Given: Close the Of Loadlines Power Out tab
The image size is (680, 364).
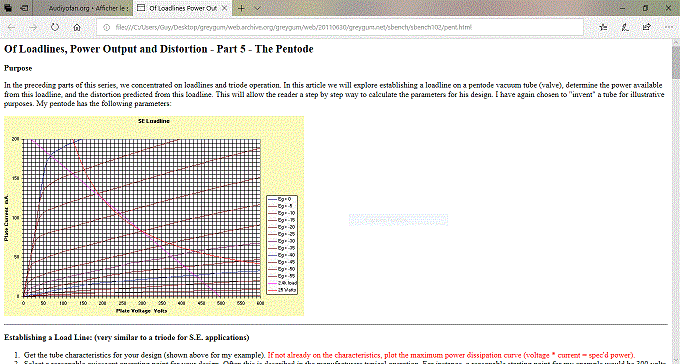Looking at the screenshot, I should (x=224, y=8).
